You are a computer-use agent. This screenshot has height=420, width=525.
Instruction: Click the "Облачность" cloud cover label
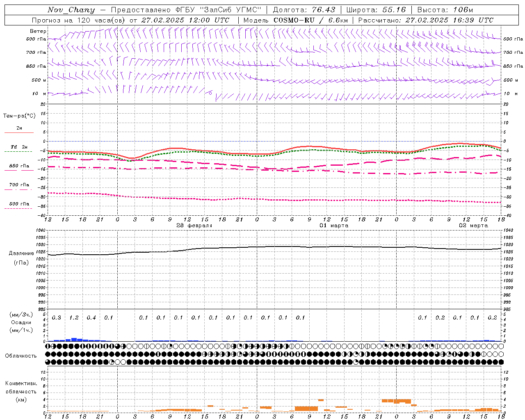click(21, 356)
